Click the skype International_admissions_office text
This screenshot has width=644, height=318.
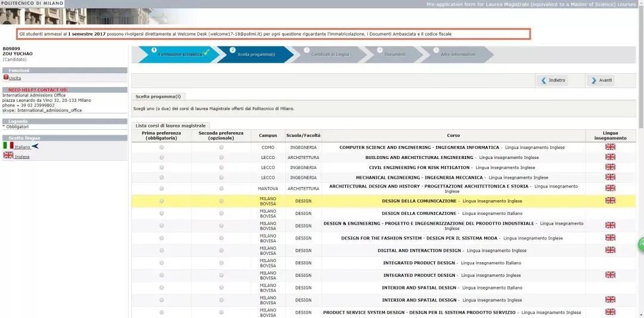[x=42, y=110]
